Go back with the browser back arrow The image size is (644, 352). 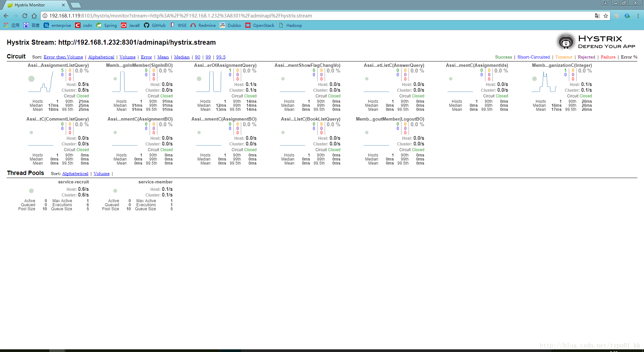(6, 16)
